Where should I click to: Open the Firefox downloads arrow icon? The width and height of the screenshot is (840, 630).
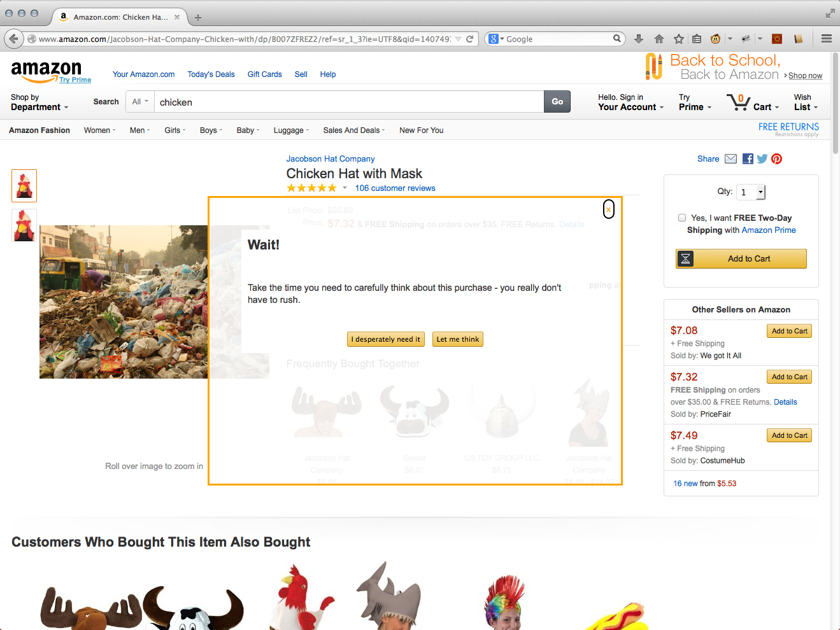pyautogui.click(x=639, y=39)
